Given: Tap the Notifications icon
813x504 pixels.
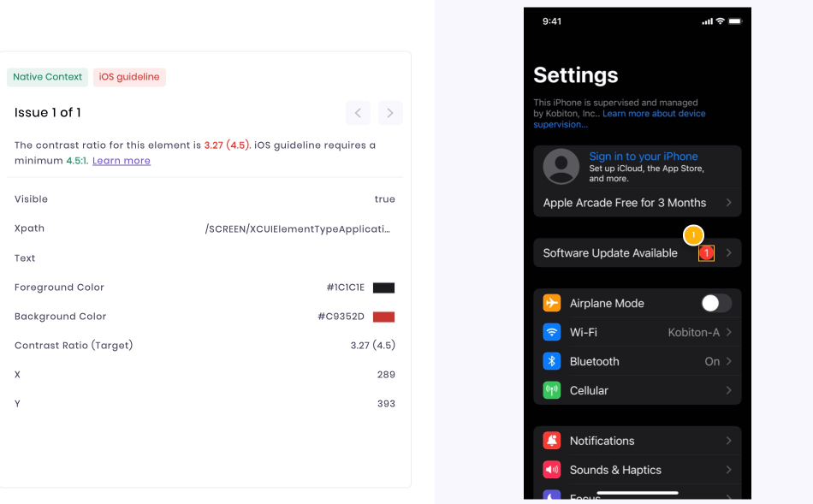Looking at the screenshot, I should (x=552, y=440).
